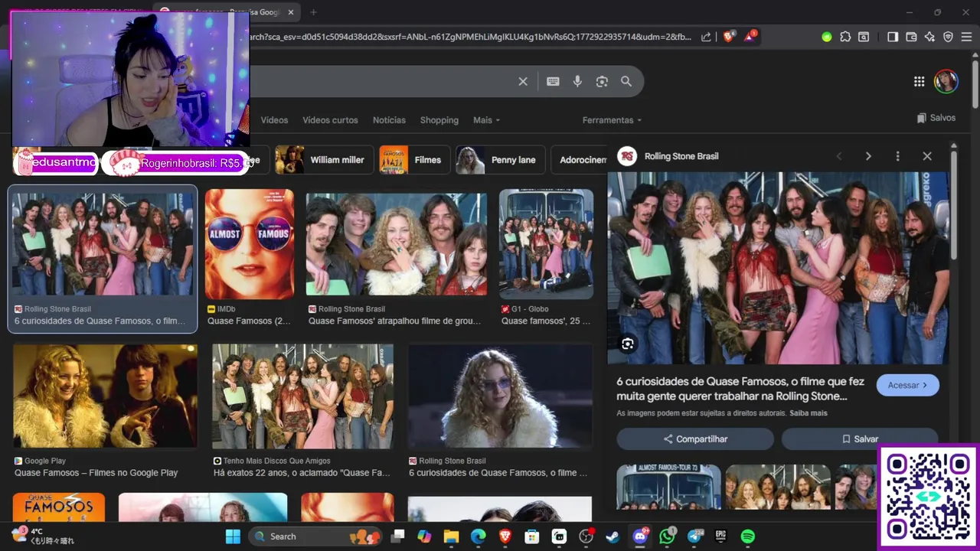Select the Penny lane filter chip
Viewport: 980px width, 551px height.
(x=500, y=160)
